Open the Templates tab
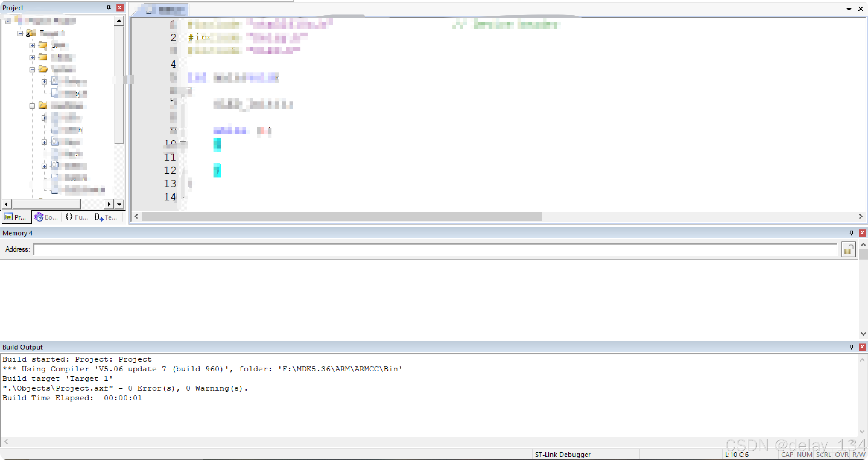 (106, 217)
